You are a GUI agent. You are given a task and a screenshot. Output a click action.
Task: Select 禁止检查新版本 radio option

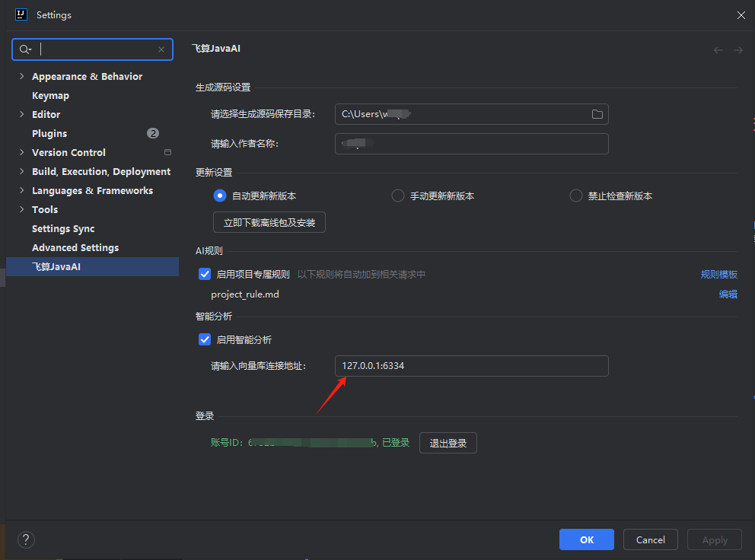[576, 196]
